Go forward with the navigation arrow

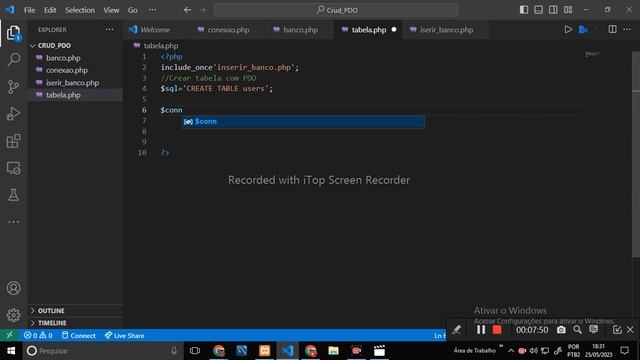202,10
